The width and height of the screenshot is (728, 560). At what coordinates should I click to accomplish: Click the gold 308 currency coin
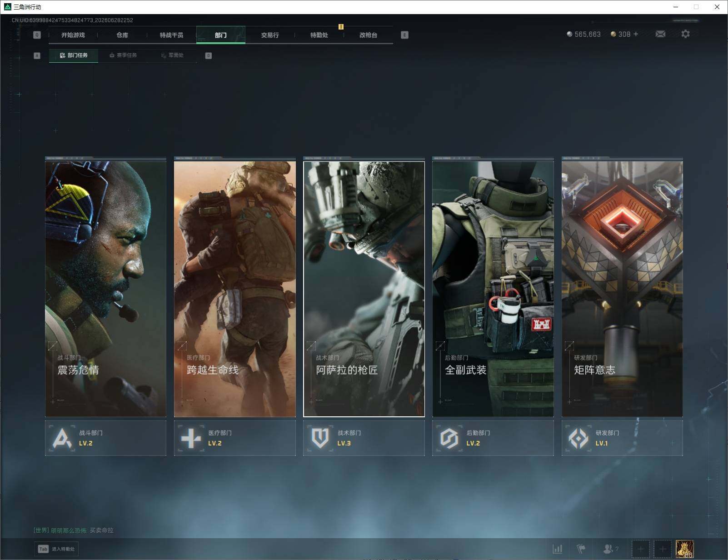613,34
